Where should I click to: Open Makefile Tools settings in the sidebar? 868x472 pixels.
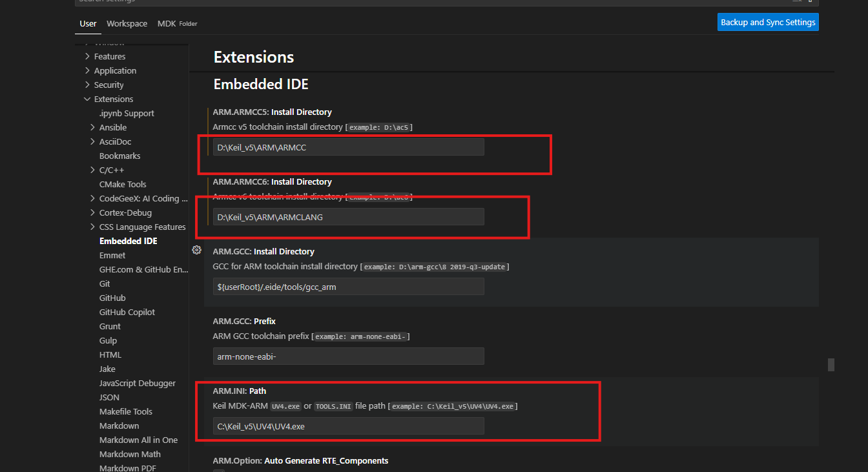[x=126, y=411]
